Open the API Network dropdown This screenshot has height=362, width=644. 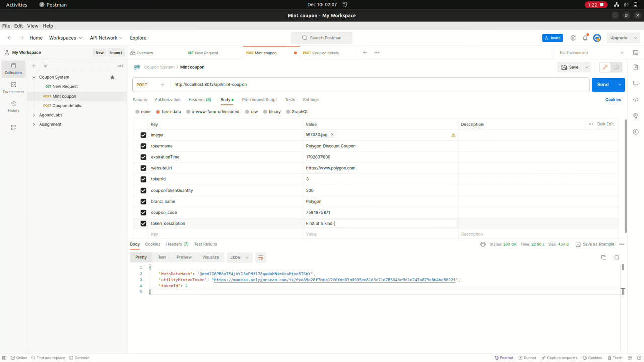[106, 38]
